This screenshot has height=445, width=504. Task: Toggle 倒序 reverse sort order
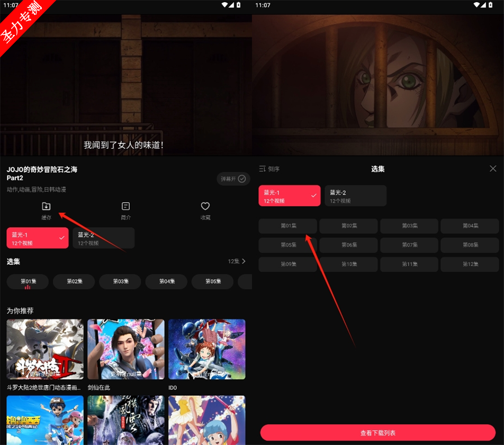coord(269,169)
